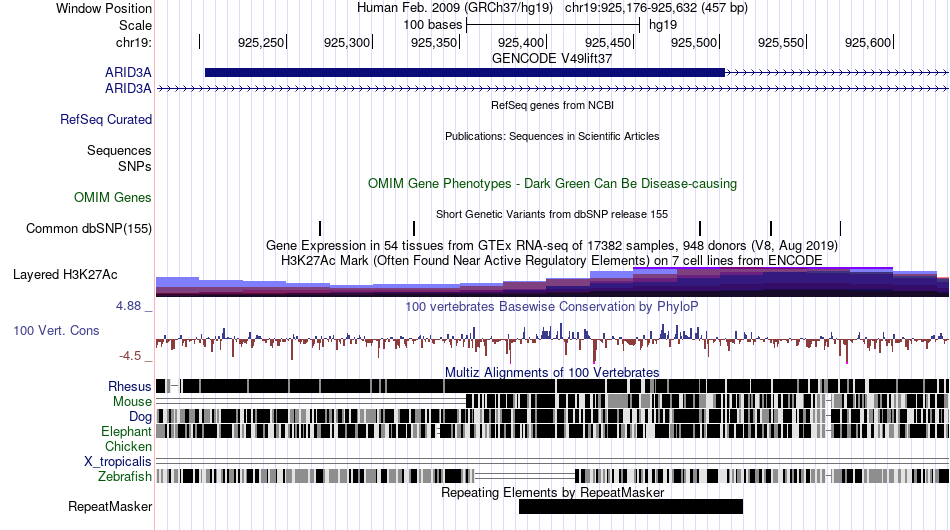
Task: Click the first dbSNP variant tick mark
Action: tap(320, 228)
